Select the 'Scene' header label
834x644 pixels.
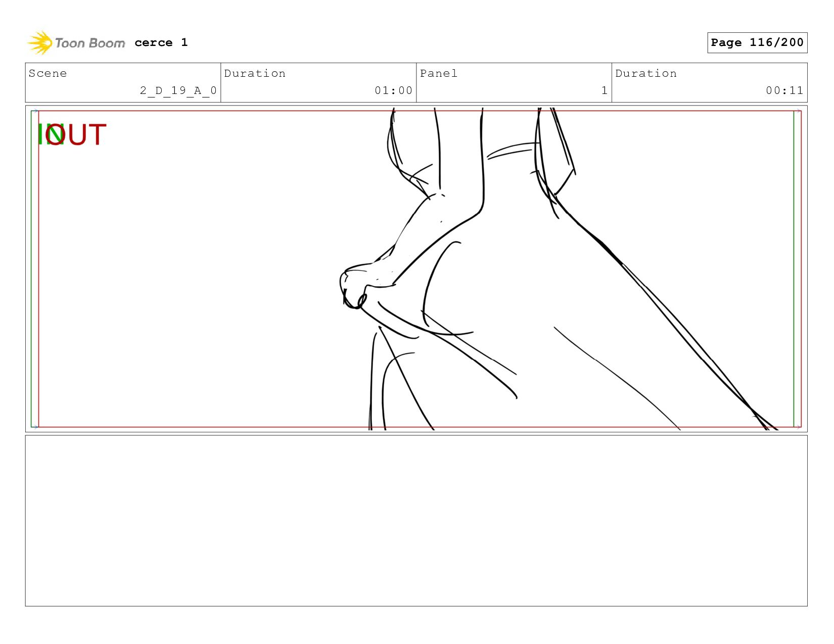(x=48, y=73)
